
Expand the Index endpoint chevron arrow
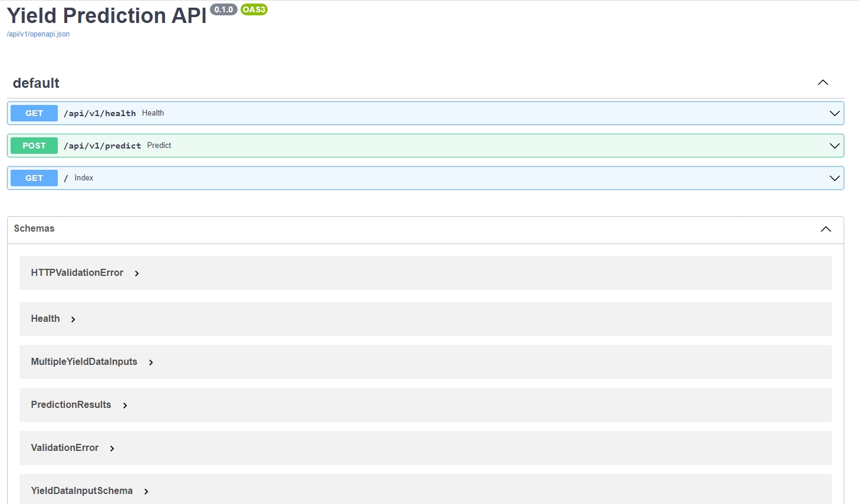834,178
